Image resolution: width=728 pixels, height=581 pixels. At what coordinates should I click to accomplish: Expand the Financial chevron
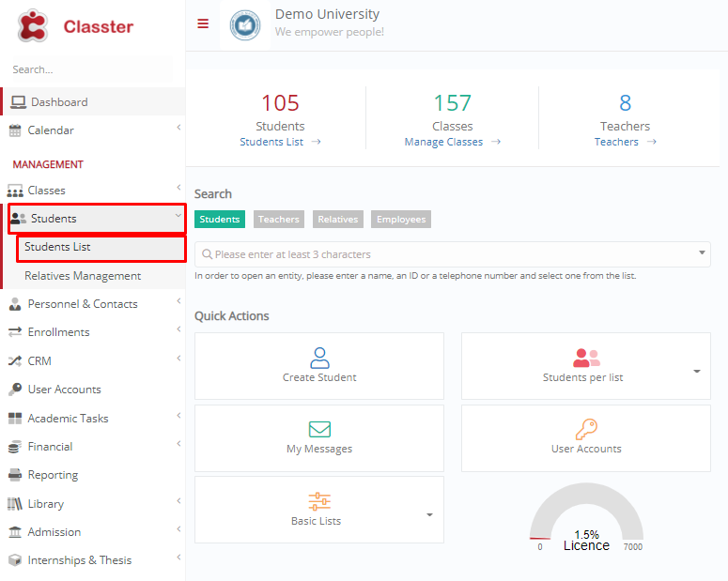coord(178,444)
